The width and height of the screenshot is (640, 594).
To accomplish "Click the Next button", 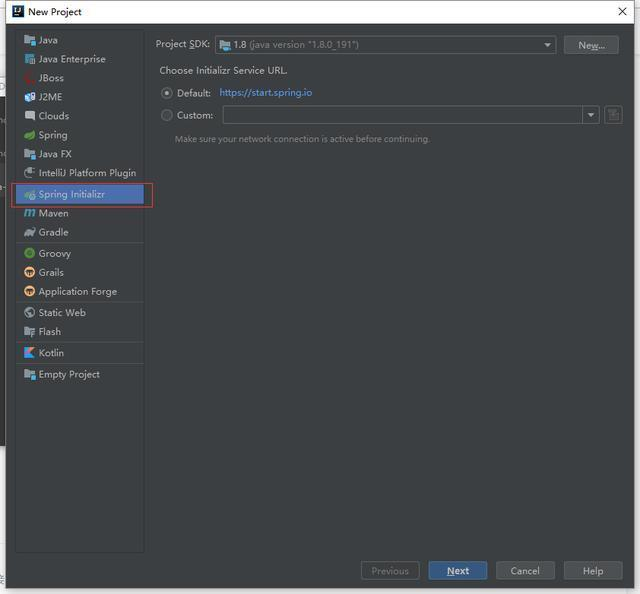I will (458, 570).
